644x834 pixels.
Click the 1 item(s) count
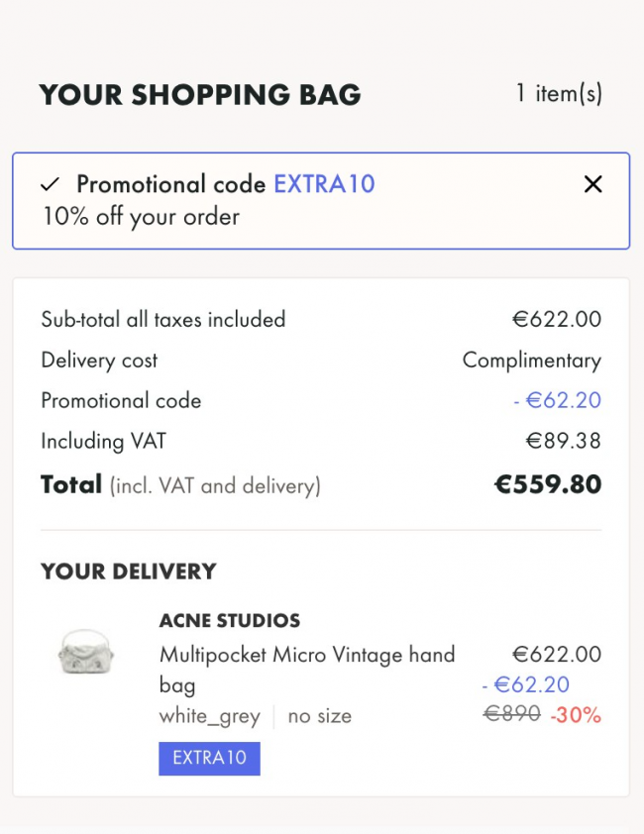(x=559, y=94)
